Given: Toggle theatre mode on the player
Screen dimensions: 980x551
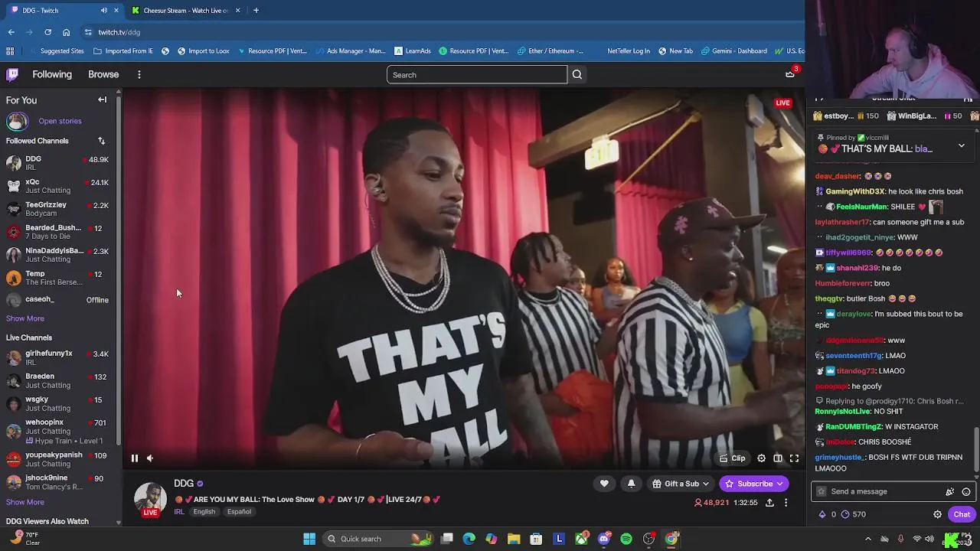Looking at the screenshot, I should pos(778,458).
